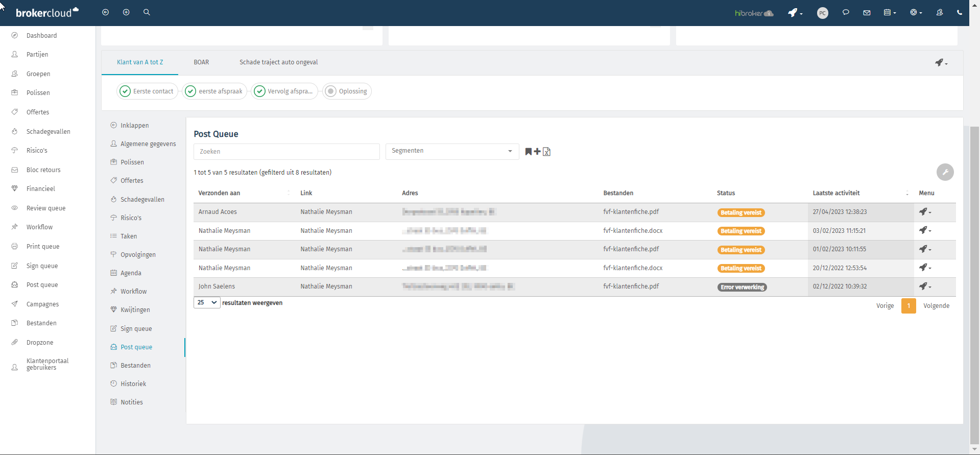The height and width of the screenshot is (455, 980).
Task: Open Notities in the client menu
Action: point(132,402)
